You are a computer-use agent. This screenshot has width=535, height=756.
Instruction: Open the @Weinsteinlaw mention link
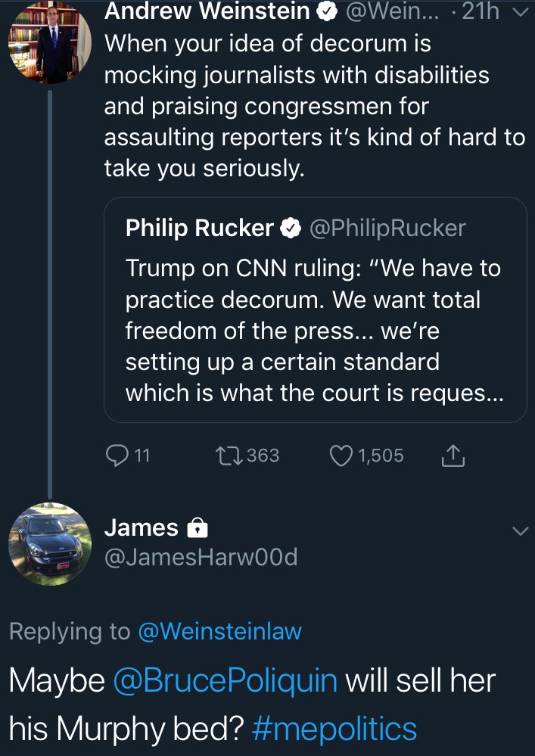(219, 631)
